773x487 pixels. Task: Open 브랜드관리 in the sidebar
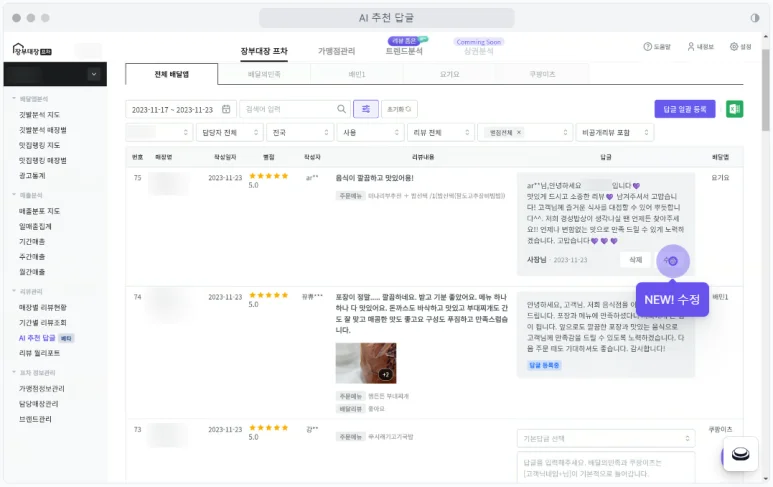(35, 419)
